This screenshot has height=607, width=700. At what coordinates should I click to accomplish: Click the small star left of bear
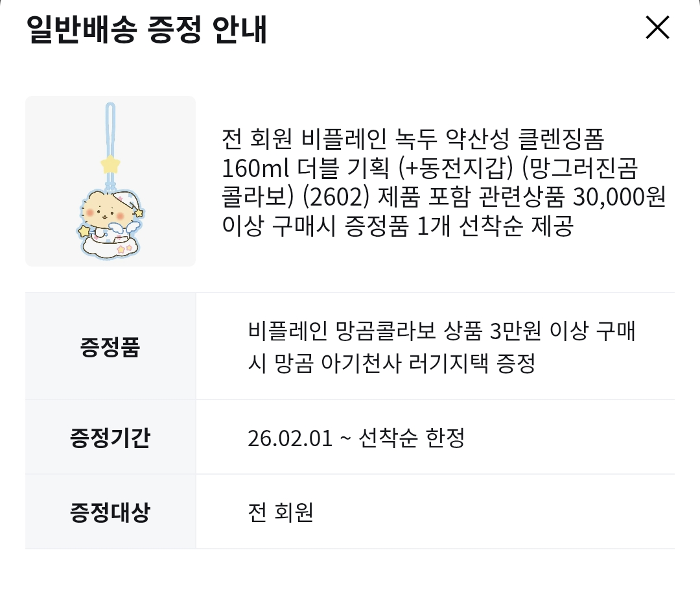85,230
